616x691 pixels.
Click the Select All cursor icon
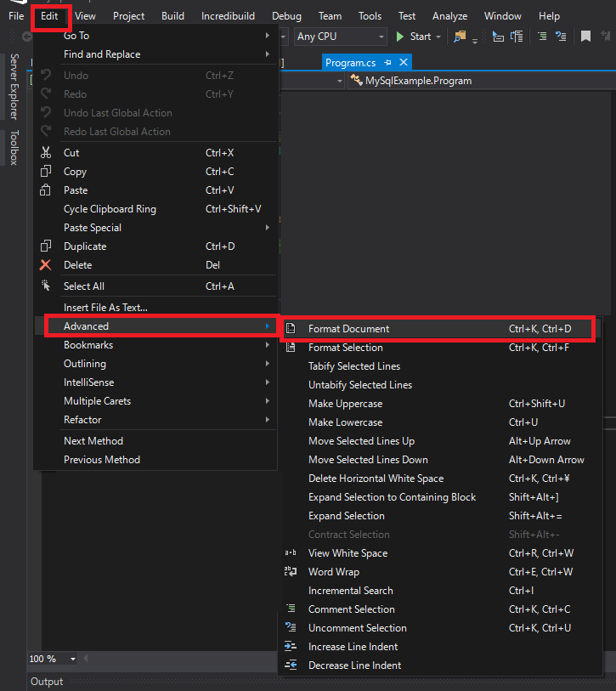point(45,286)
